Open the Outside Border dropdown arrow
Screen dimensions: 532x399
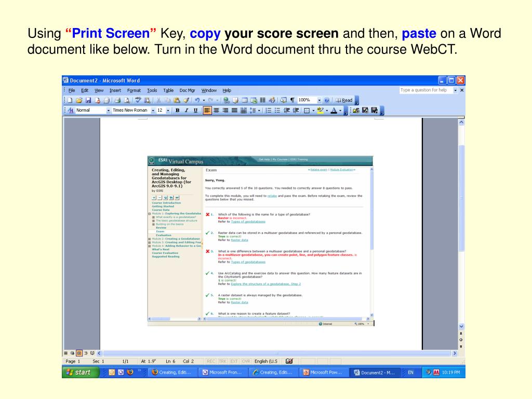(x=313, y=110)
